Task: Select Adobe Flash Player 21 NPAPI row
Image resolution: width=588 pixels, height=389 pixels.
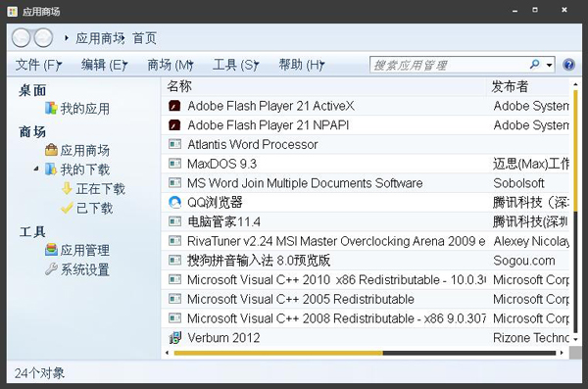Action: point(366,124)
